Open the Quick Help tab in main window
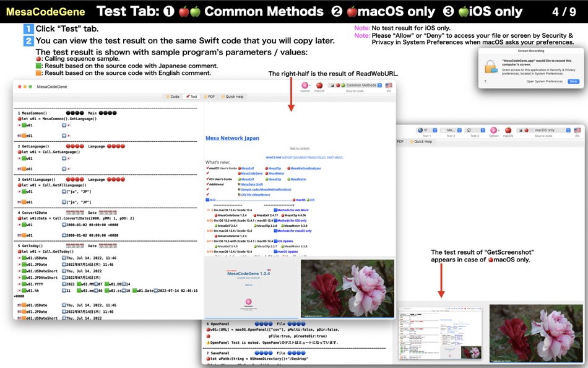 (x=233, y=97)
